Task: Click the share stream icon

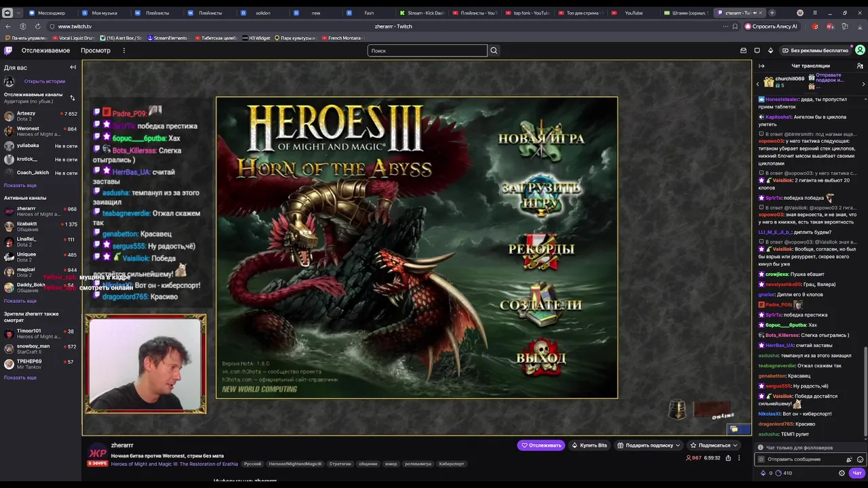Action: 728,458
